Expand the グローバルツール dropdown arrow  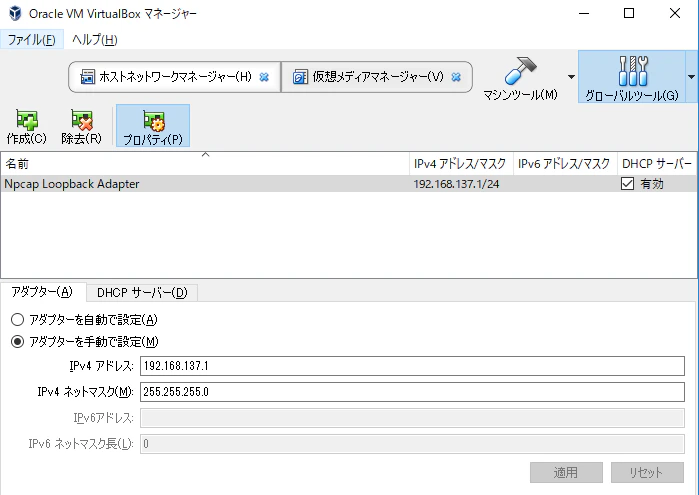692,77
